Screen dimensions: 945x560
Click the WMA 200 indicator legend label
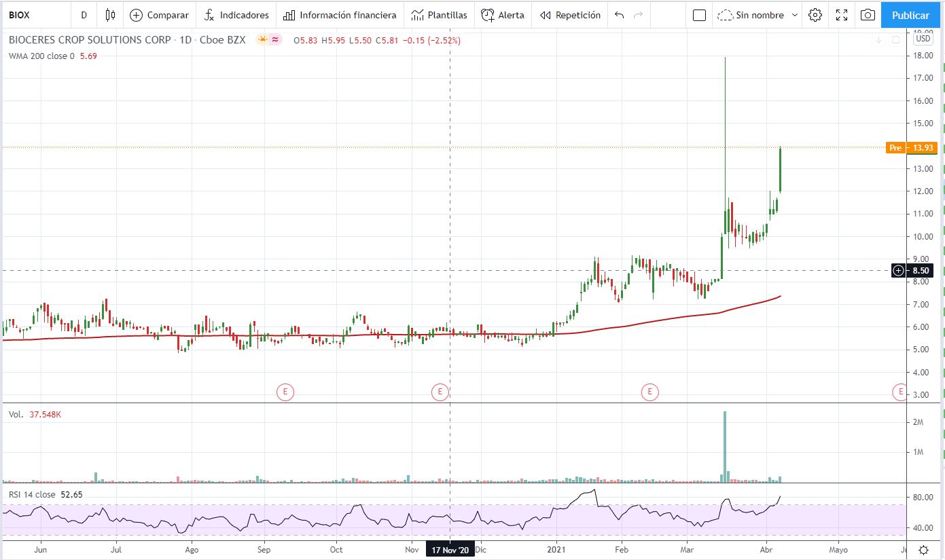point(41,56)
